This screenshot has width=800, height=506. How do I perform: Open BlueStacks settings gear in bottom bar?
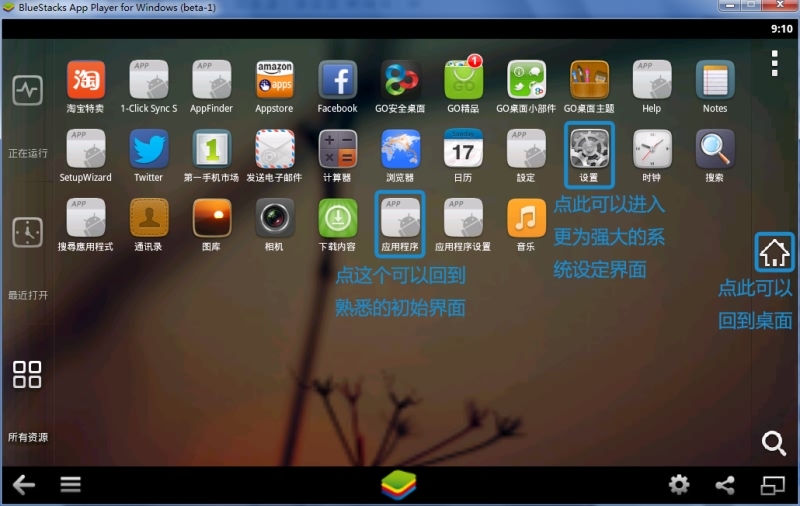coord(679,485)
